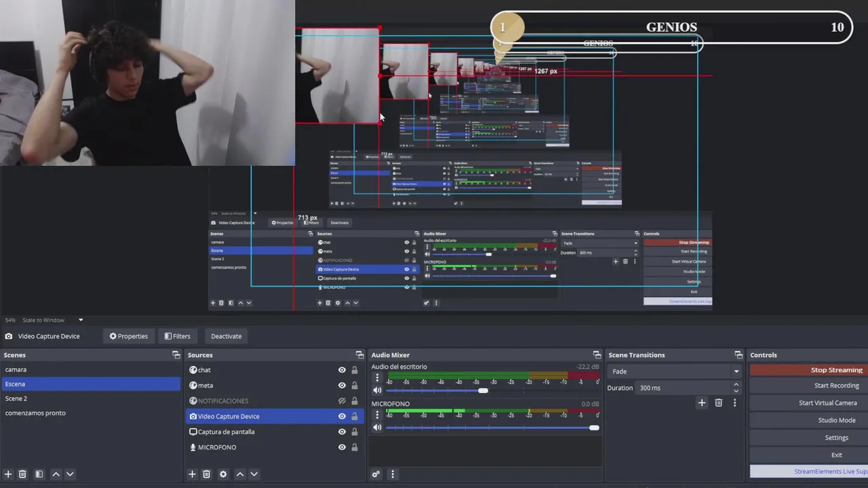The height and width of the screenshot is (488, 868).
Task: Add a new source with plus icon
Action: 192,474
